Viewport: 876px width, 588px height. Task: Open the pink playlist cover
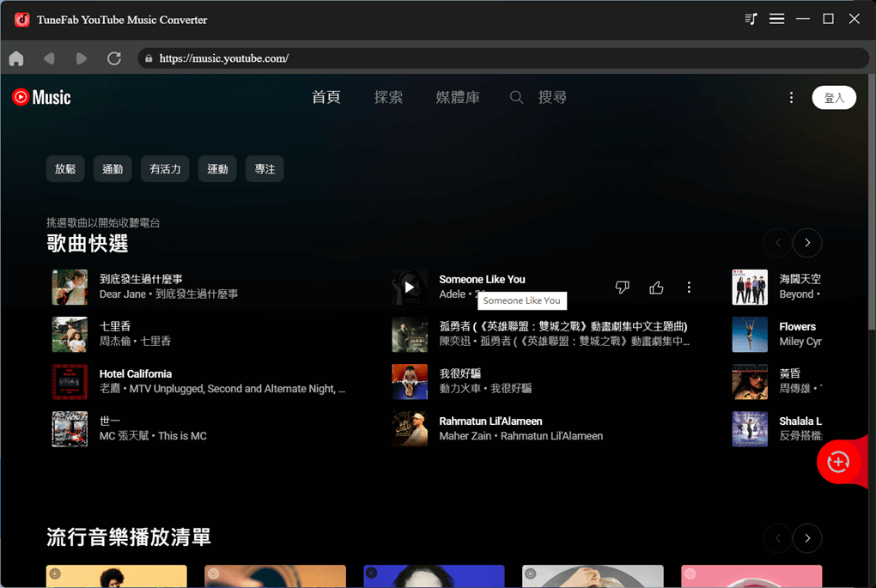point(751,576)
